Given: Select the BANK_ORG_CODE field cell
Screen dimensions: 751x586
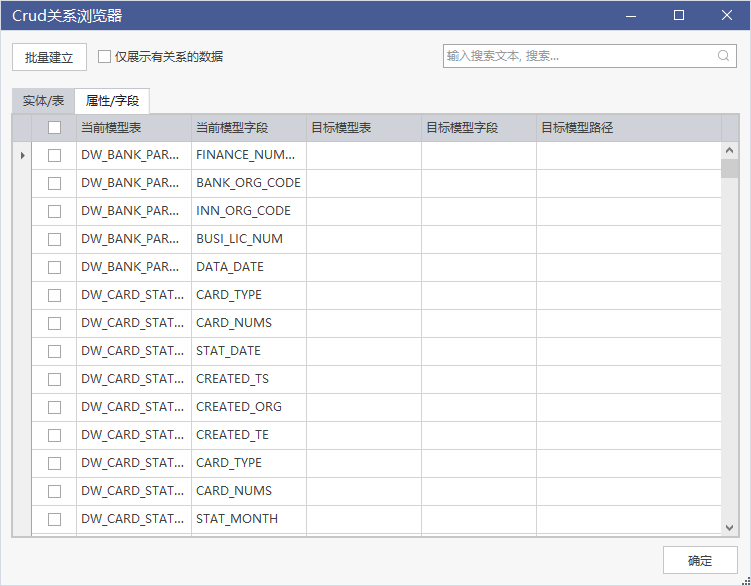Looking at the screenshot, I should tap(249, 183).
